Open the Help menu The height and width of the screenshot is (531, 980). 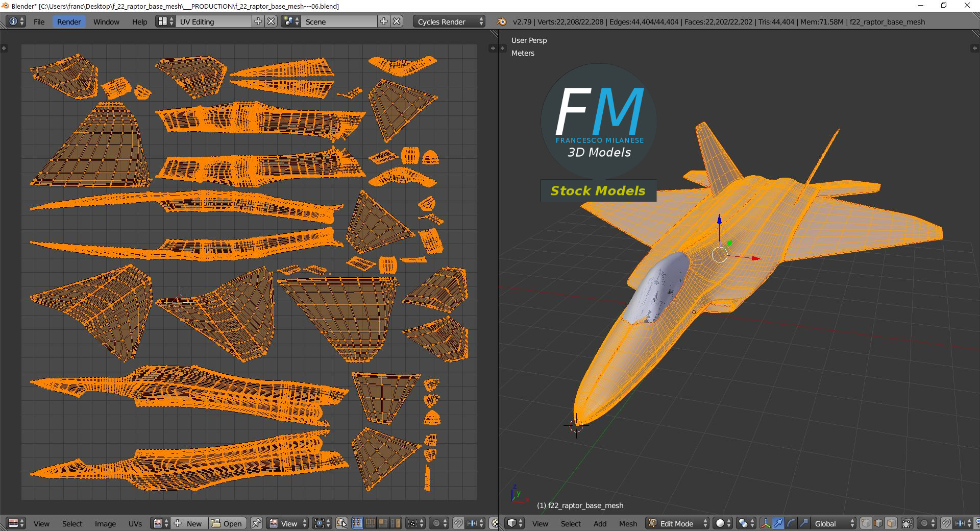(x=139, y=21)
